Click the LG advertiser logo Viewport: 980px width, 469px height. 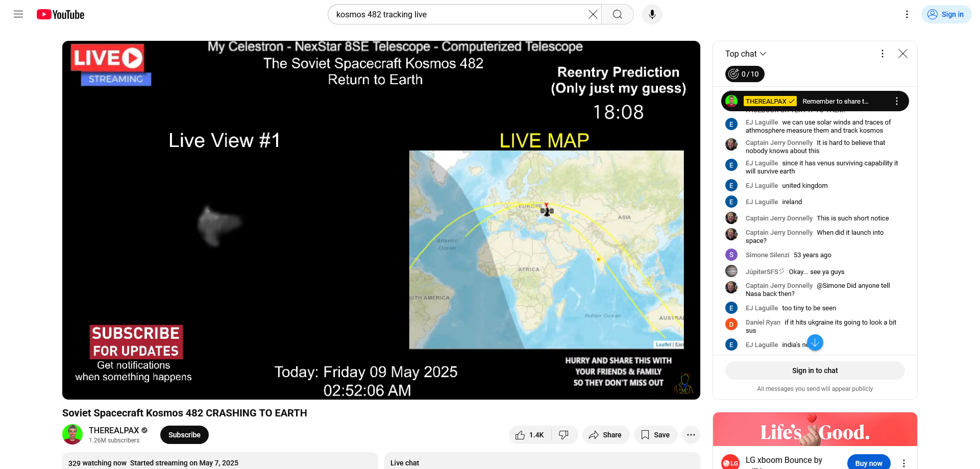(x=730, y=462)
